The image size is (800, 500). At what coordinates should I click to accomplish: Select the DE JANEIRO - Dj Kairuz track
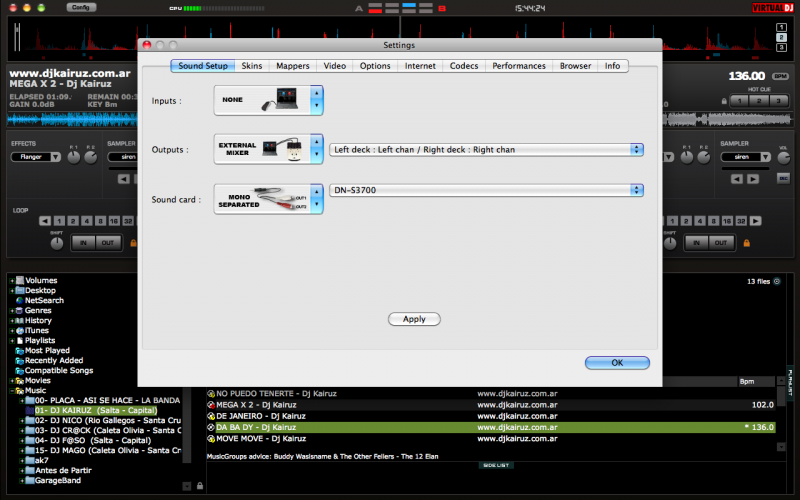click(x=261, y=415)
